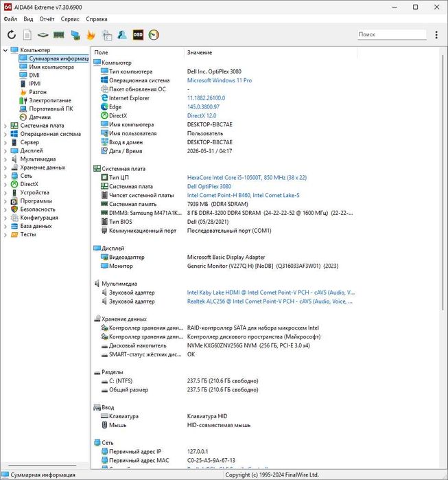
Task: Expand Операционная система tree node
Action: tap(5, 134)
